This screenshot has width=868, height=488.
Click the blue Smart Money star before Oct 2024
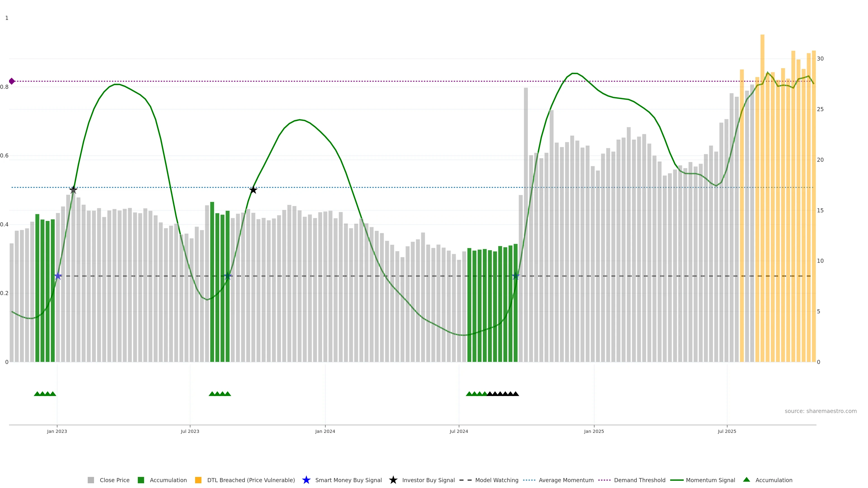coord(516,276)
